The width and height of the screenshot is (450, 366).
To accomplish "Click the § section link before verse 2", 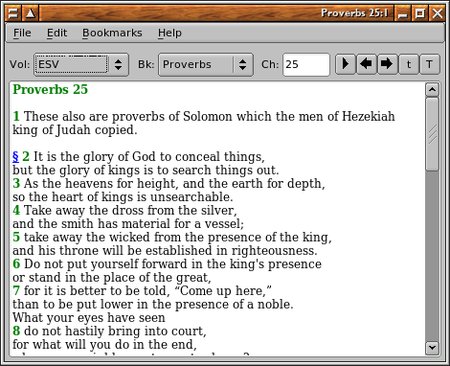I will tap(16, 157).
